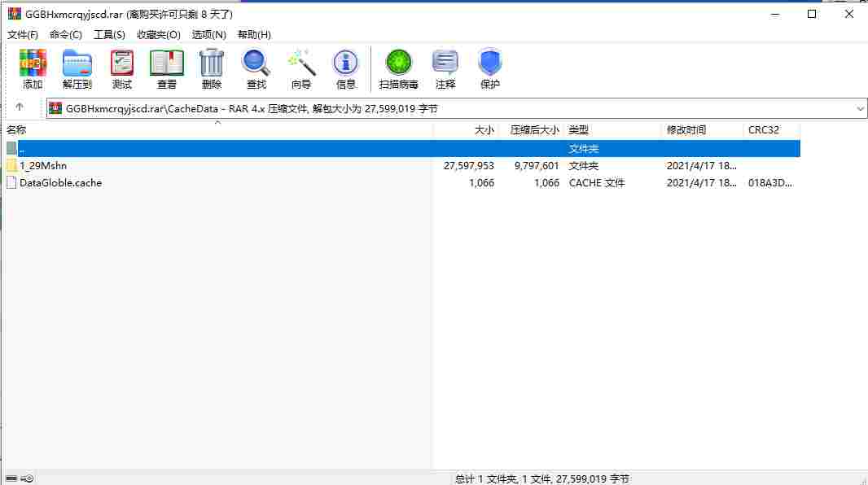
Task: Open the Commands (命令) menu
Action: point(66,35)
